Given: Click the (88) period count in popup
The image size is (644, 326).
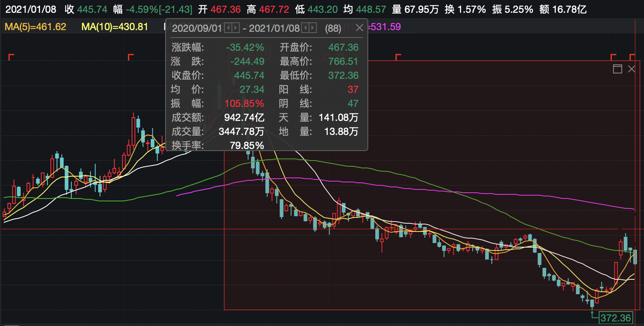Looking at the screenshot, I should [x=333, y=28].
